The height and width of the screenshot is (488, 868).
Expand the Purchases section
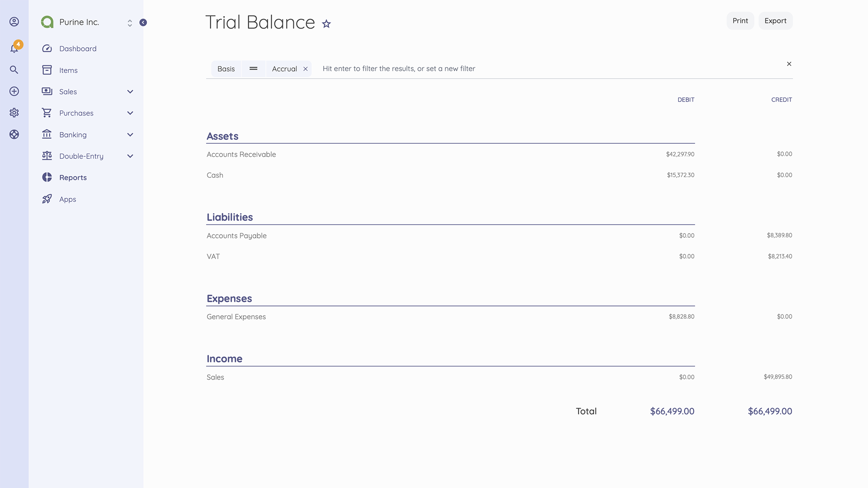click(x=130, y=113)
